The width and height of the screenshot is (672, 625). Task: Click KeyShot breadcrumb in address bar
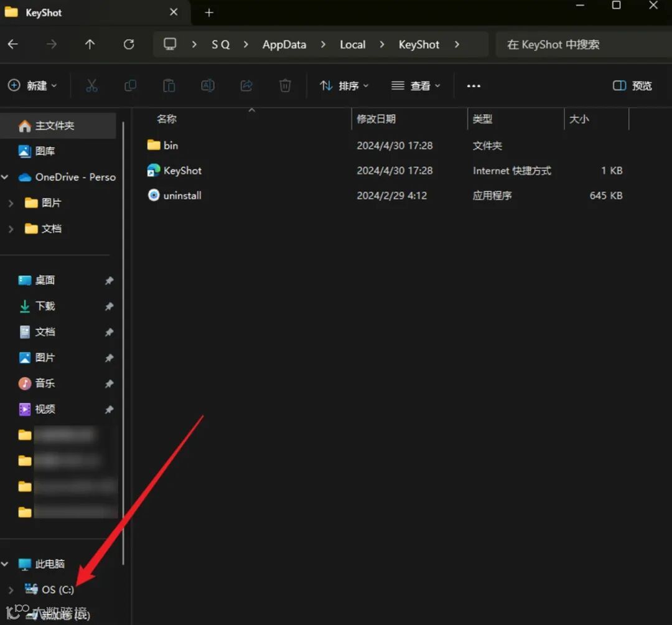[x=419, y=45]
